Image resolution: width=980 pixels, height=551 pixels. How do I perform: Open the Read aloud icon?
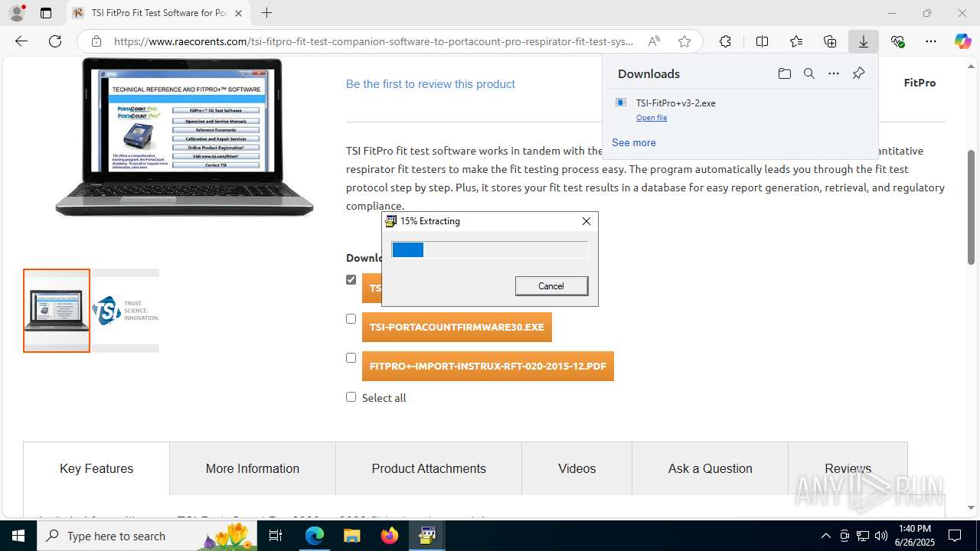[654, 41]
